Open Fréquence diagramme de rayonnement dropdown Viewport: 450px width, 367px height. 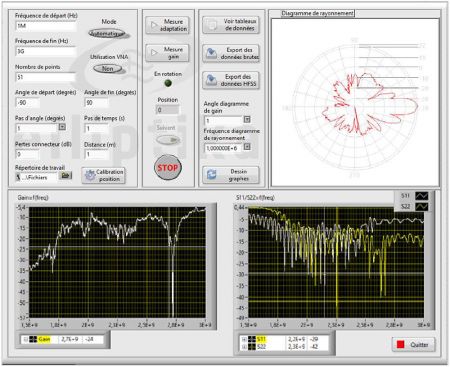[x=247, y=146]
